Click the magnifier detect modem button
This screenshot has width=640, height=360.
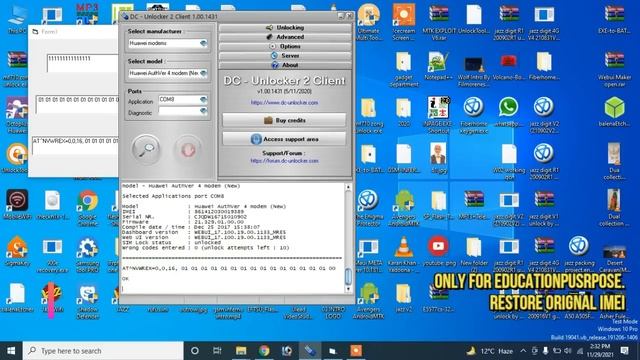(146, 149)
